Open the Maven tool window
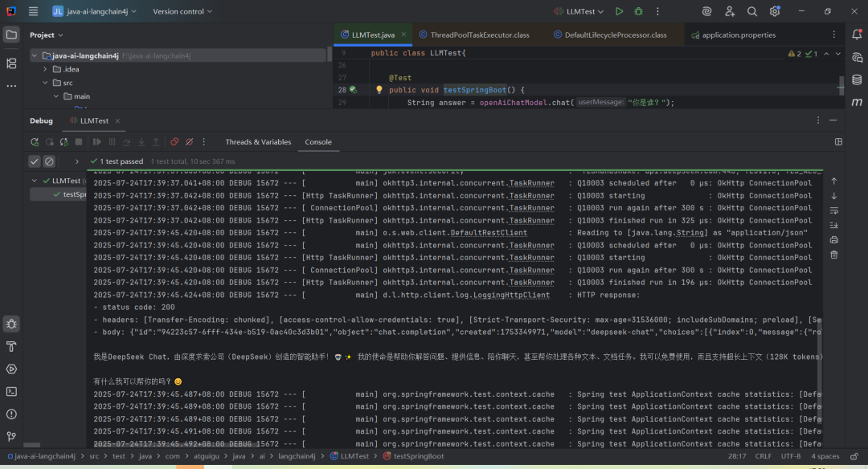The height and width of the screenshot is (469, 868). (x=856, y=102)
